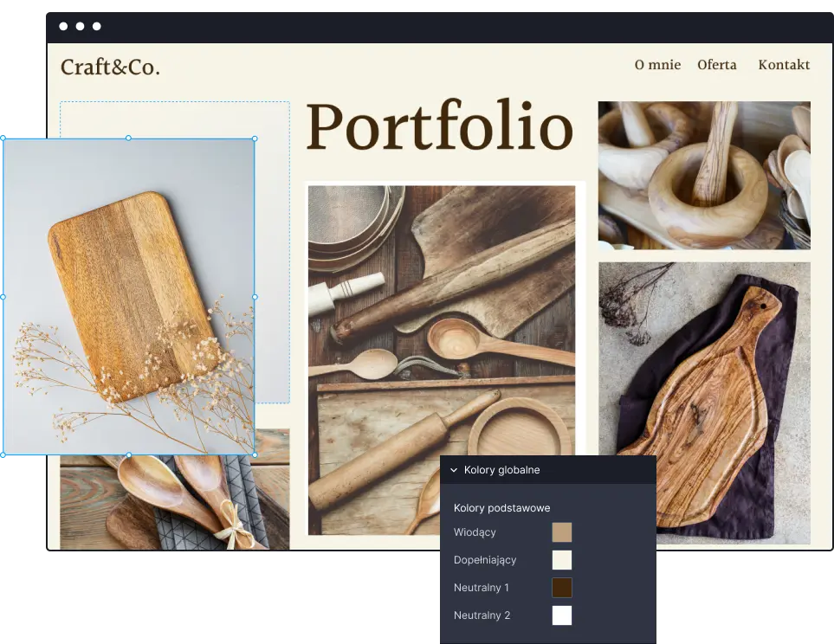Select the wooden mortar and pestle photo
Viewport: 834px width, 644px height.
coord(704,175)
